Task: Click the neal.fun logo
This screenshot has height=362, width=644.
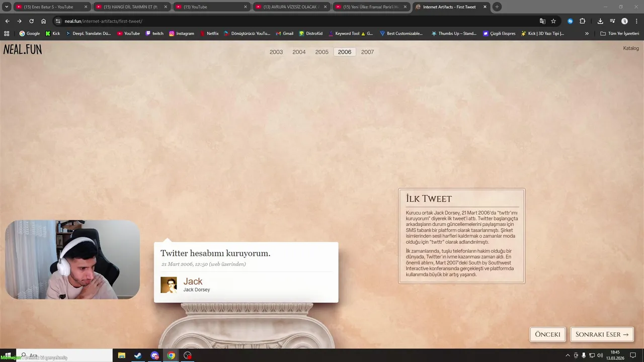Action: (23, 49)
